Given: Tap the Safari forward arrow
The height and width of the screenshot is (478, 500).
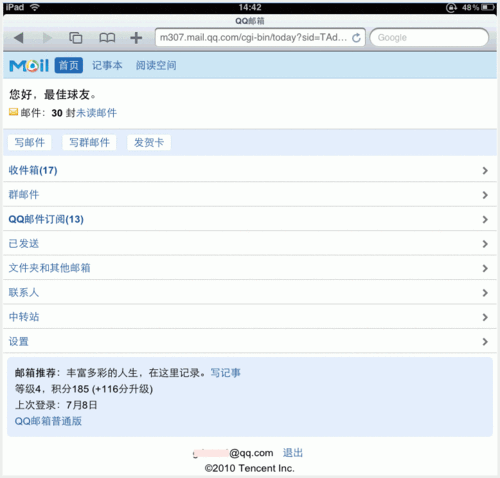Looking at the screenshot, I should coord(47,38).
